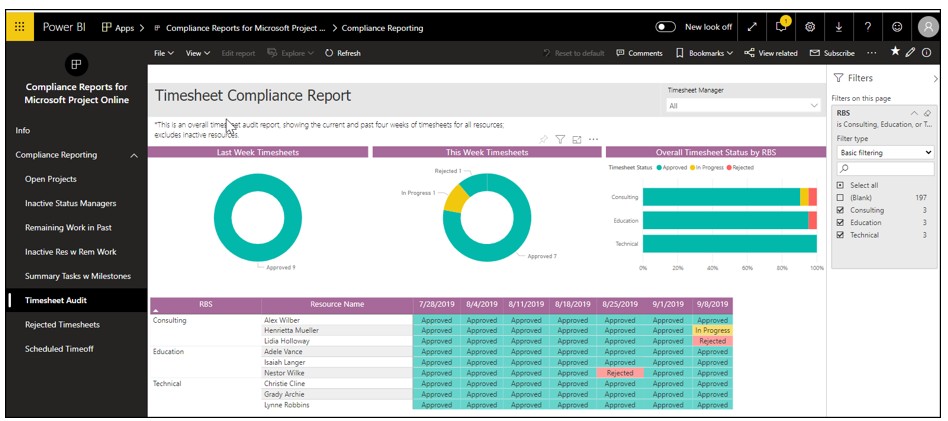948x421 pixels.
Task: Click the Refresh button
Action: tap(343, 53)
